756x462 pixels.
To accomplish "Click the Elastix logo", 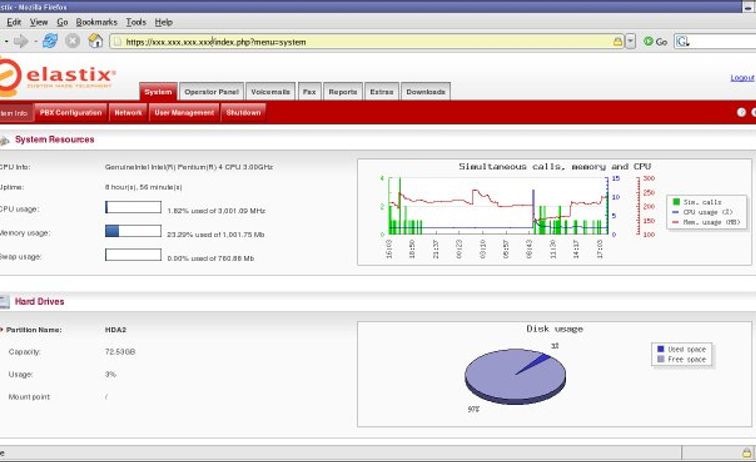I will click(57, 76).
